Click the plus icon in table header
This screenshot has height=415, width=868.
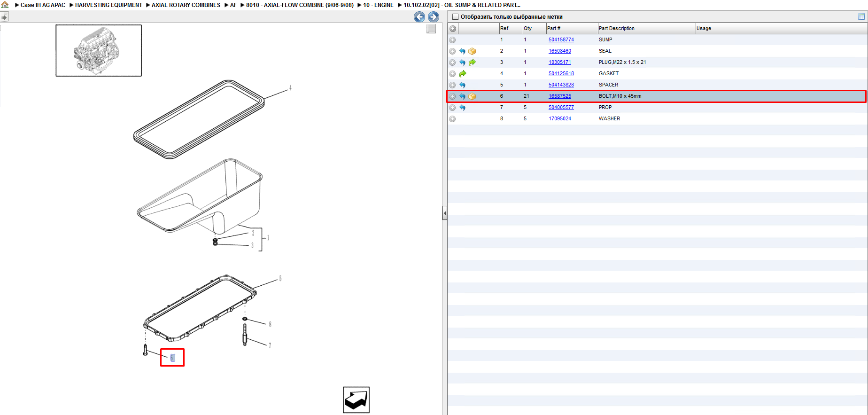[x=453, y=29]
